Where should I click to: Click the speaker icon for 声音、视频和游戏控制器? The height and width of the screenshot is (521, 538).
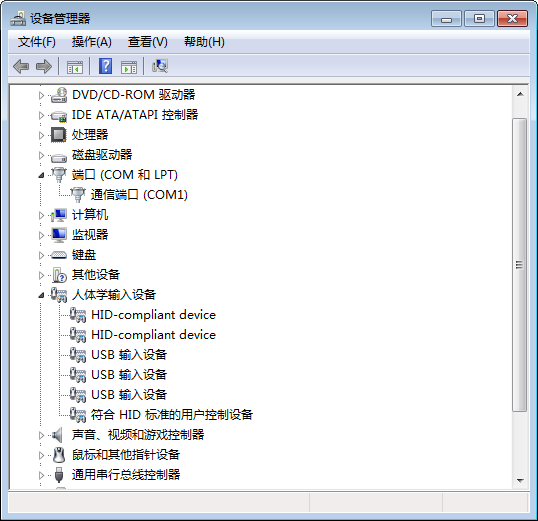(57, 435)
